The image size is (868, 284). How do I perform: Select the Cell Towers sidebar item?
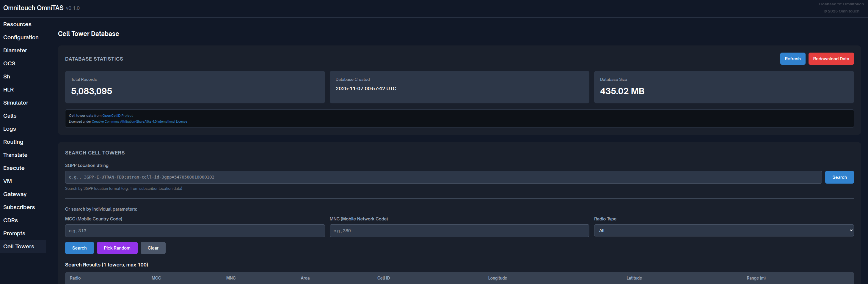point(18,247)
